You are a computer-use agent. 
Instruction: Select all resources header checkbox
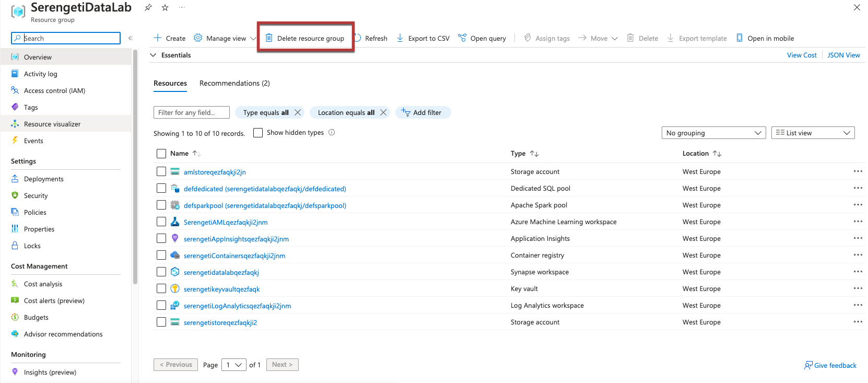pos(161,154)
